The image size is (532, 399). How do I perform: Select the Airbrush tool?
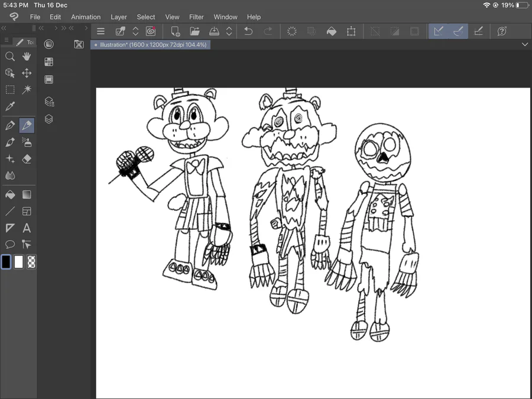(27, 142)
